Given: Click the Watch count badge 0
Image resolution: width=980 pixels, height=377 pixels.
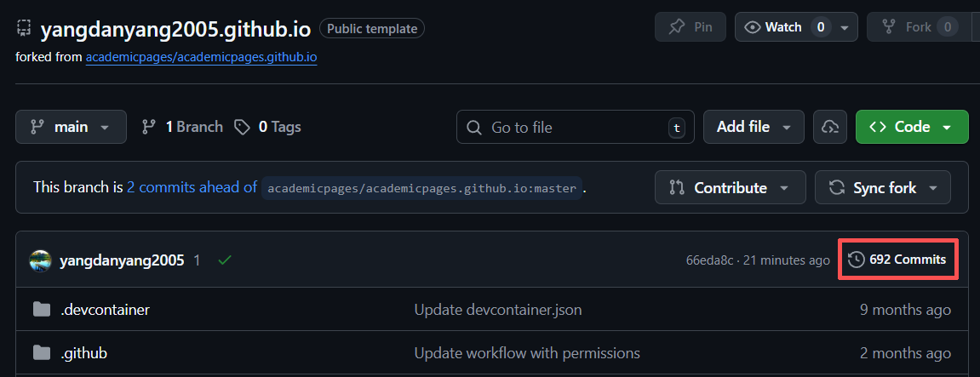Looking at the screenshot, I should click(821, 27).
